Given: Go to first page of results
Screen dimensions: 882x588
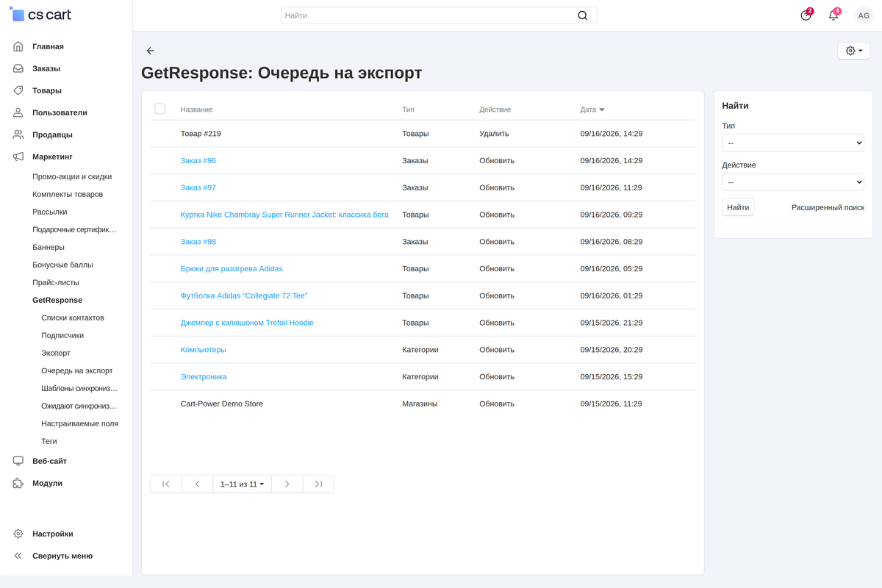Looking at the screenshot, I should [166, 484].
